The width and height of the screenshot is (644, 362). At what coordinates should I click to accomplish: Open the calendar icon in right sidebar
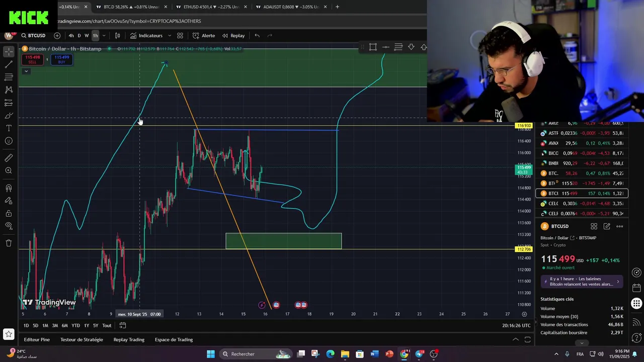636,288
